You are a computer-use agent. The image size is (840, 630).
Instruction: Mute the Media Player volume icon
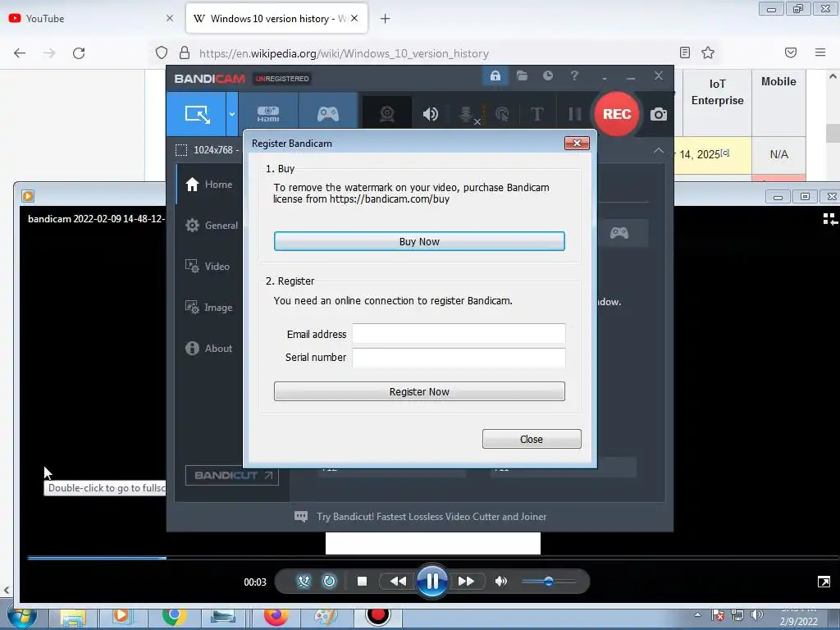click(501, 582)
